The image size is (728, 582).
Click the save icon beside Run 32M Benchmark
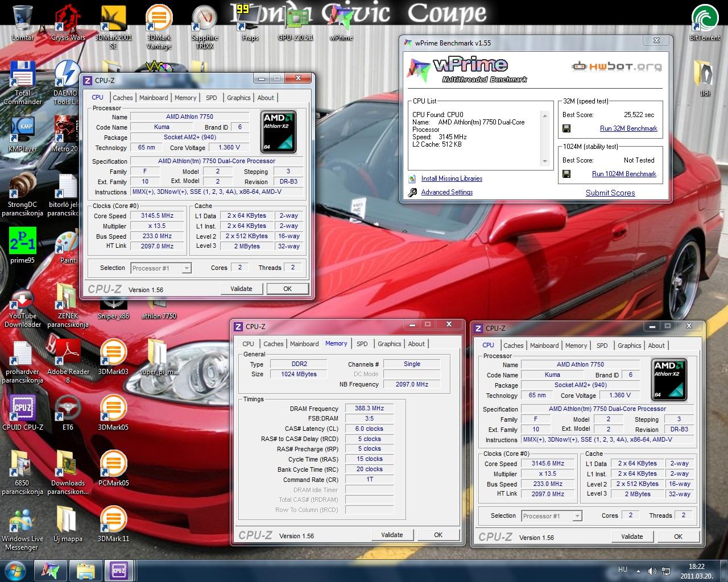566,128
